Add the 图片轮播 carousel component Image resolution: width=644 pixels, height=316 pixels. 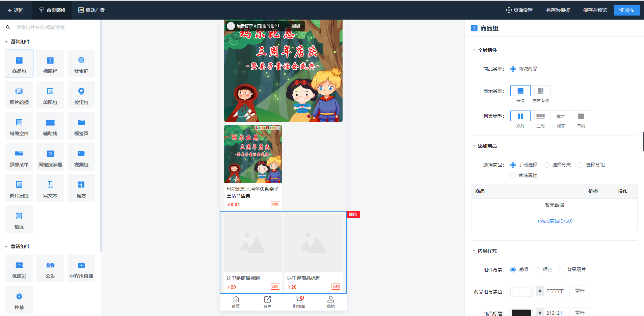(x=19, y=95)
